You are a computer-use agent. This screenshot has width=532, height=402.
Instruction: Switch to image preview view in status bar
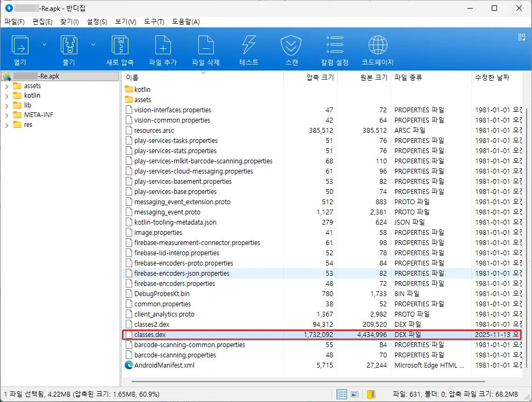point(355,394)
